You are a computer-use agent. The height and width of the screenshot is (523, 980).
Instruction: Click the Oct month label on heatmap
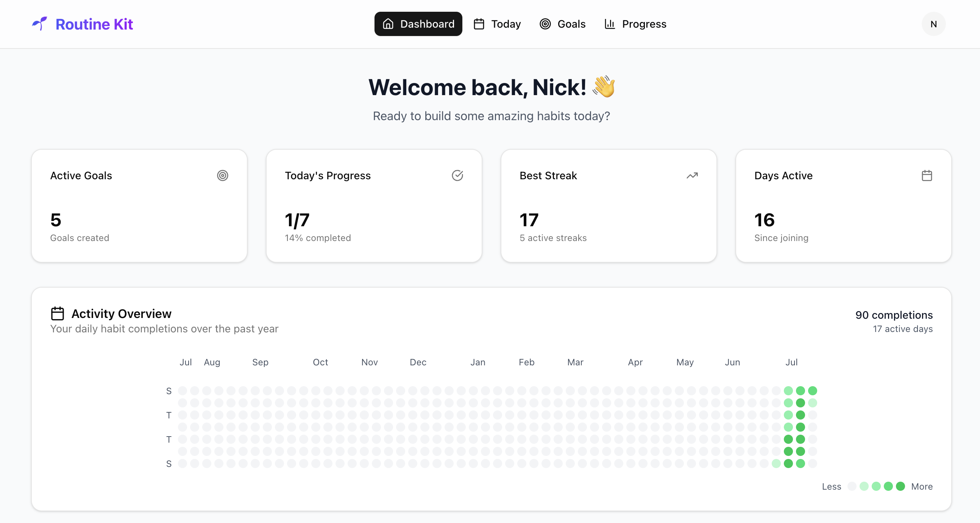[320, 362]
